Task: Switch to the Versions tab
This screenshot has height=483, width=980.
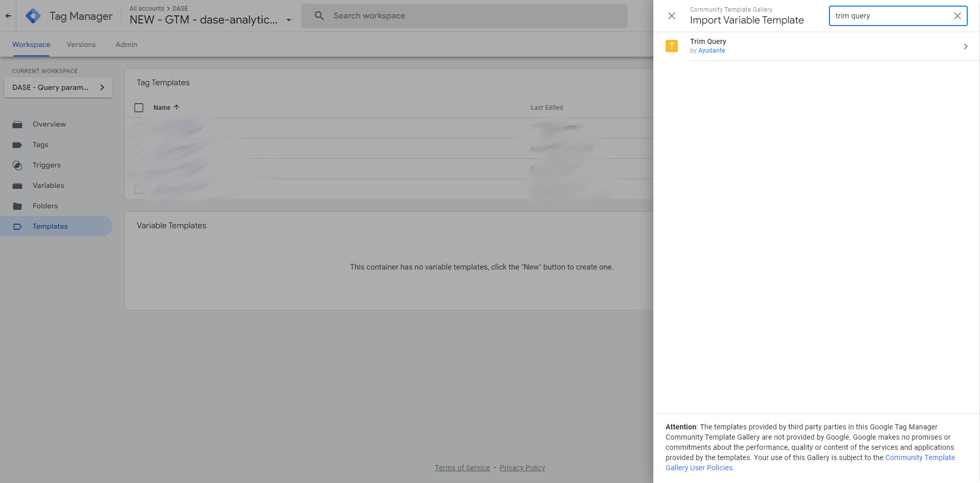Action: 81,44
